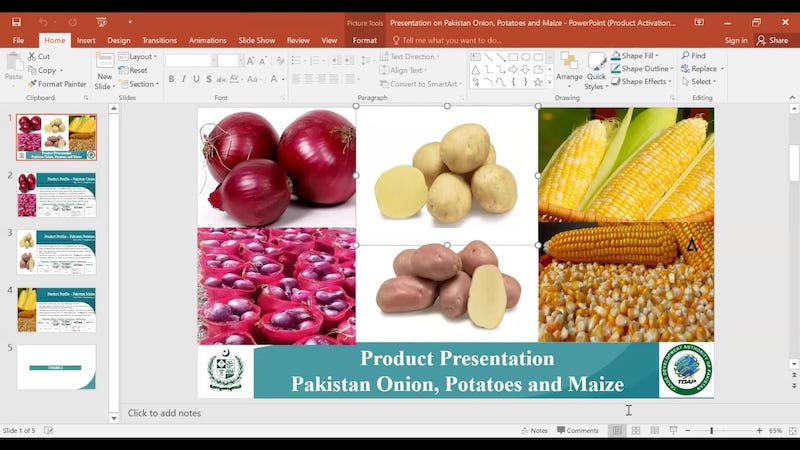Open the Layout dropdown menu
Screen dimensions: 800x450
140,57
